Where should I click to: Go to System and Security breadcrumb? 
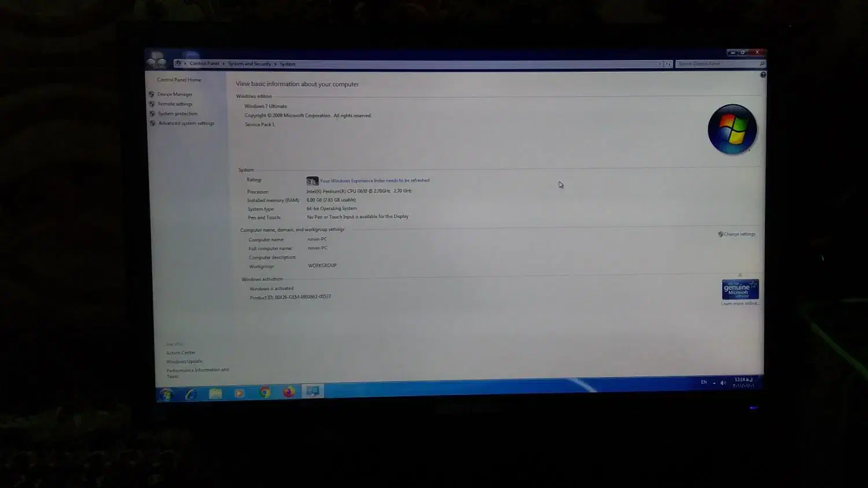pyautogui.click(x=249, y=64)
